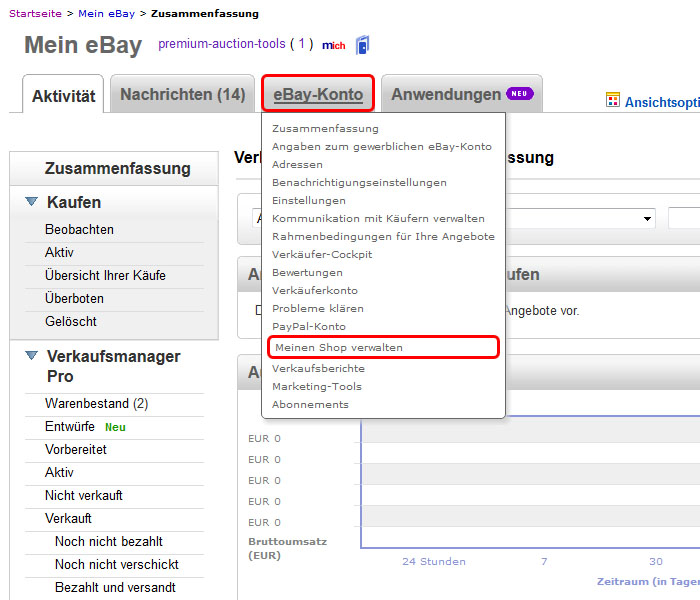Open Benachrichtigungseinstellungen menu entry
700x600 pixels.
tap(359, 183)
